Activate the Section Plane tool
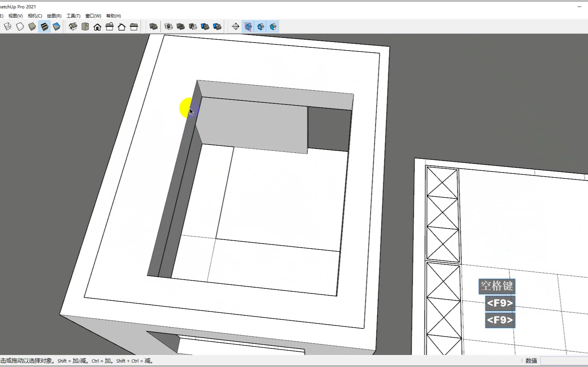This screenshot has height=367, width=588. pyautogui.click(x=235, y=27)
